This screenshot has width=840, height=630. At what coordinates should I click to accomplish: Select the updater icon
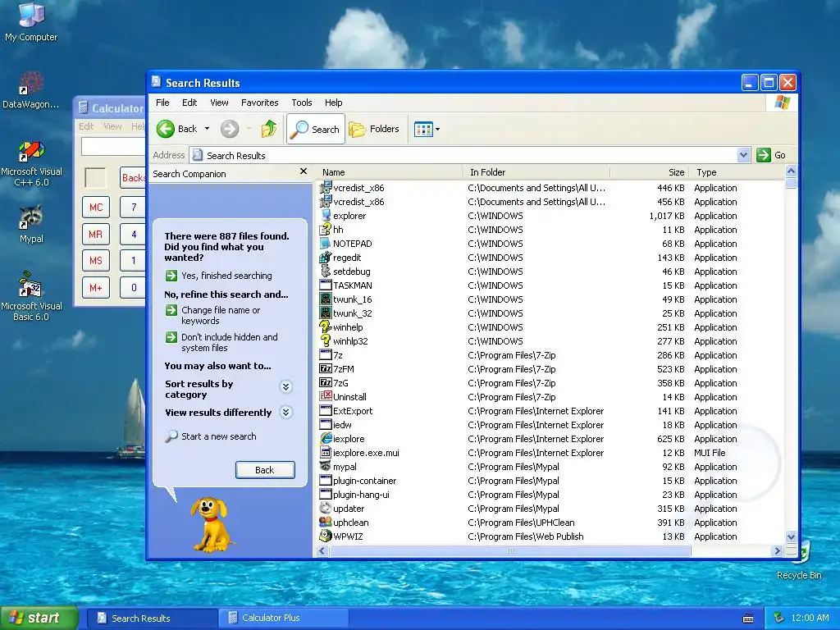[x=325, y=509]
